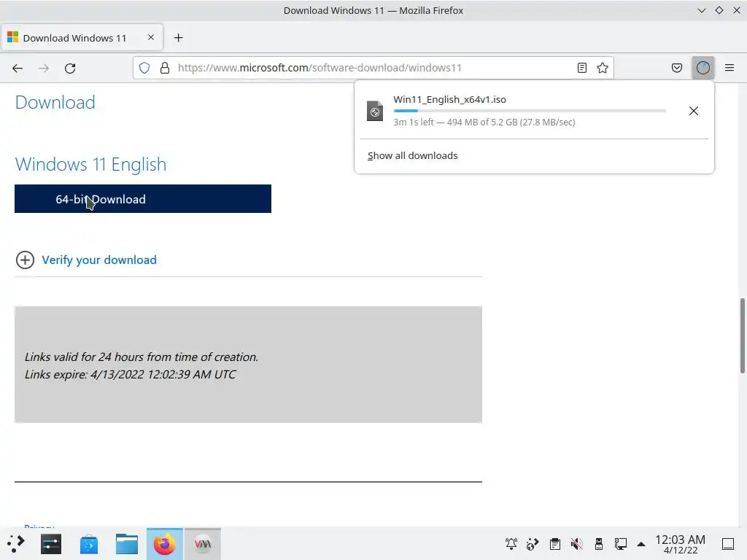This screenshot has width=747, height=560.
Task: Focus the address bar URL field
Action: click(374, 68)
